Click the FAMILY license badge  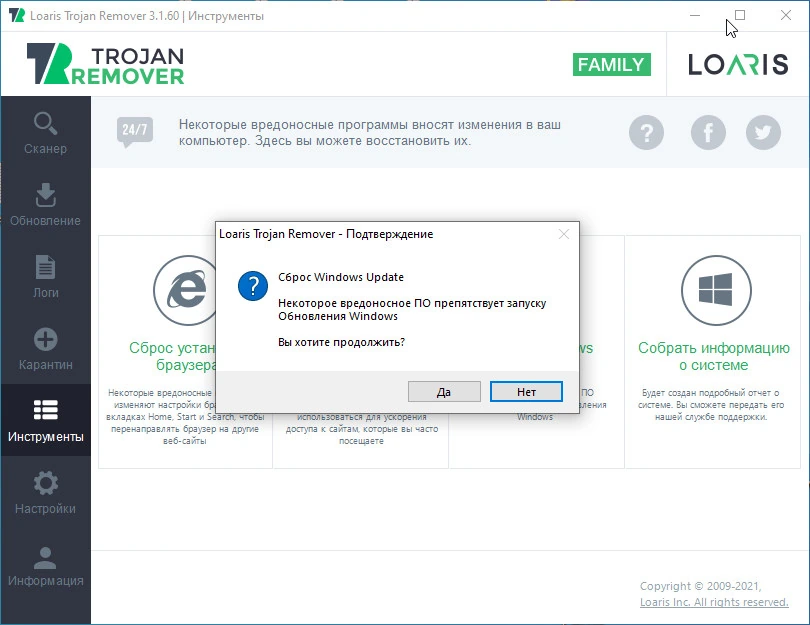click(612, 65)
